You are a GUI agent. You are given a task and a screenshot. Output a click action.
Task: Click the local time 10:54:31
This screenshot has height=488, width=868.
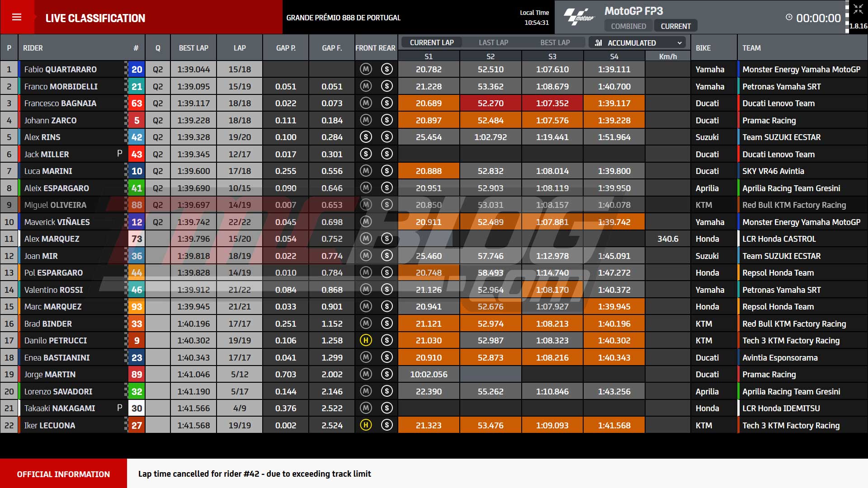click(x=537, y=23)
